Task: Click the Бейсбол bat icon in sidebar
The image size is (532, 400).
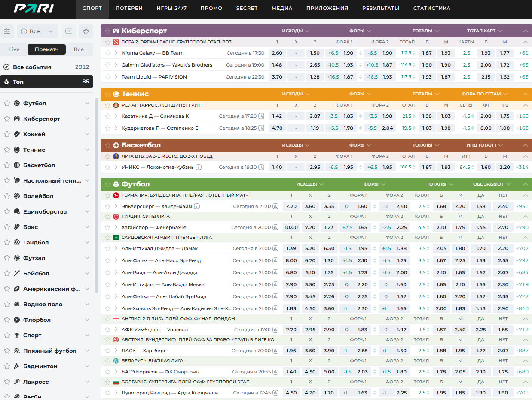Action: 17,273
